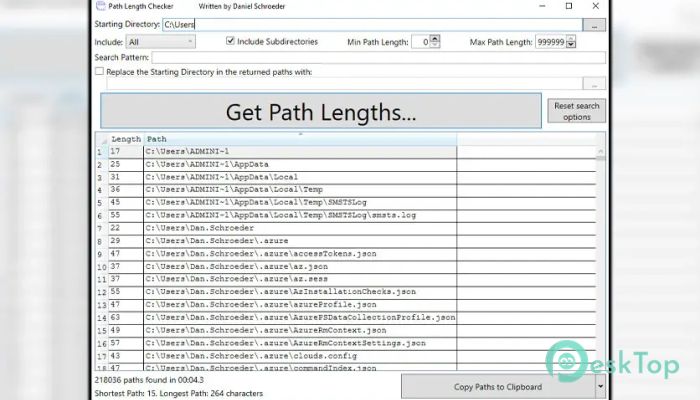Screen dimensions: 700x400
Task: Click the replacement directory text field
Action: (344, 83)
